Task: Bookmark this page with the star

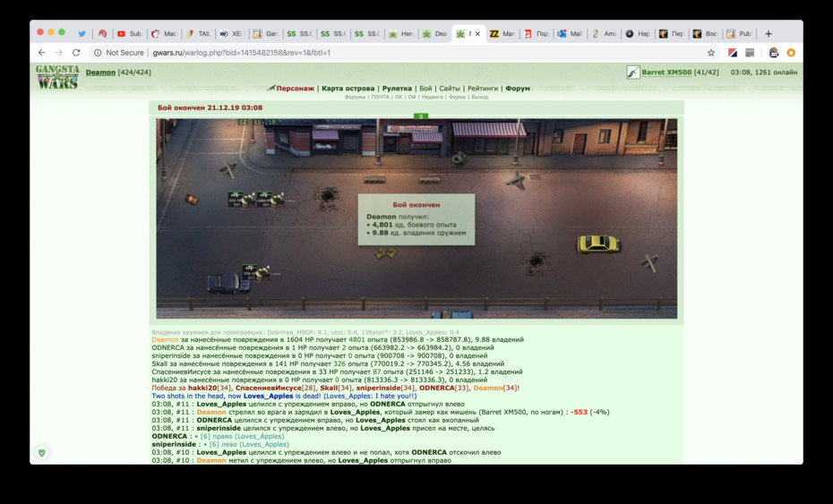Action: coord(711,53)
